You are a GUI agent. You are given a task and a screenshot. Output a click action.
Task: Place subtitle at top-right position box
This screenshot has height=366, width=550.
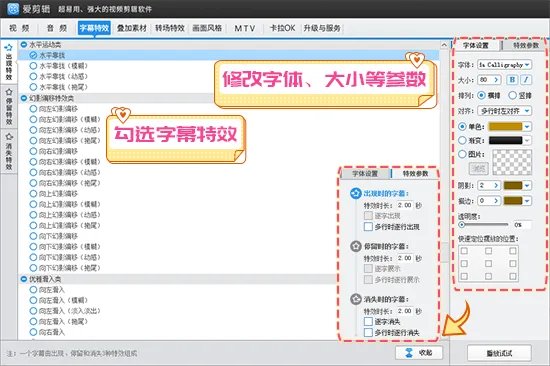pyautogui.click(x=513, y=251)
